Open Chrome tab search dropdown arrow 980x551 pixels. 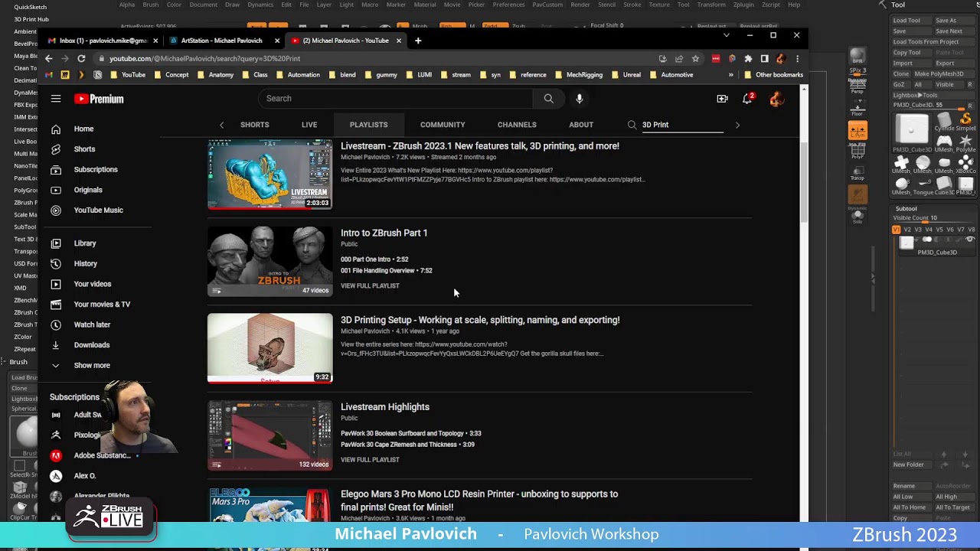tap(727, 35)
